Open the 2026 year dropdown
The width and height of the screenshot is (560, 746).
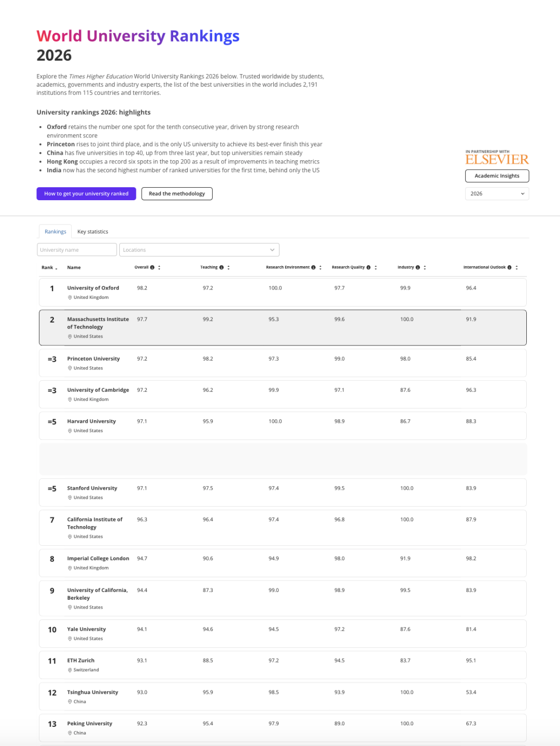tap(497, 194)
